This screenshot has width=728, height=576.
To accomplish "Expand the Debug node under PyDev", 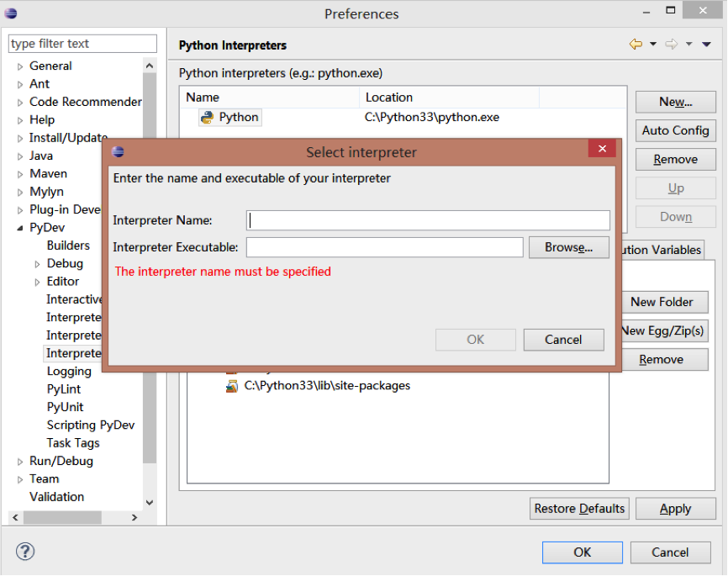I will (x=37, y=264).
